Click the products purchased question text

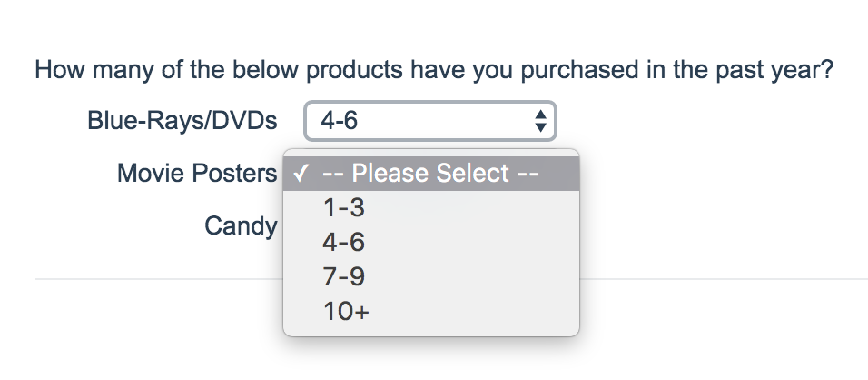pyautogui.click(x=434, y=70)
